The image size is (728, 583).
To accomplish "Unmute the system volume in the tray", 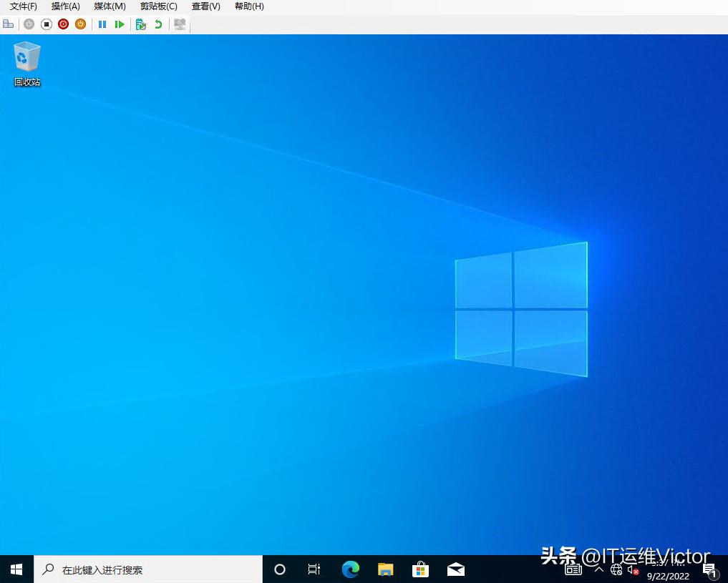I will pyautogui.click(x=633, y=570).
